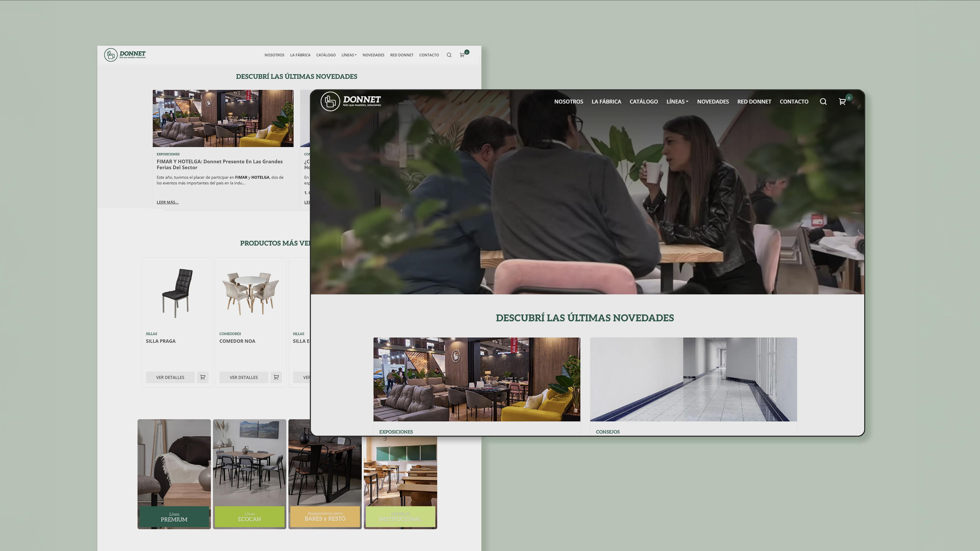Expand the LÍNEAS dropdown in the front window
This screenshot has height=551, width=980.
tap(677, 102)
